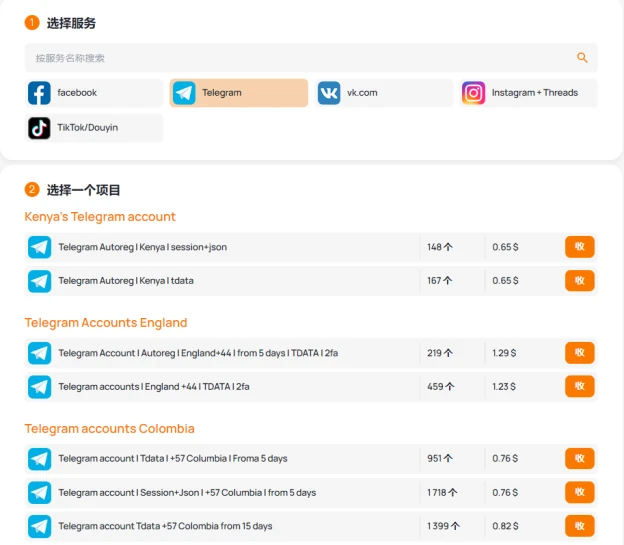Viewport: 624px width, 545px height.
Task: Click the 1 399 quantity value
Action: coord(443,526)
